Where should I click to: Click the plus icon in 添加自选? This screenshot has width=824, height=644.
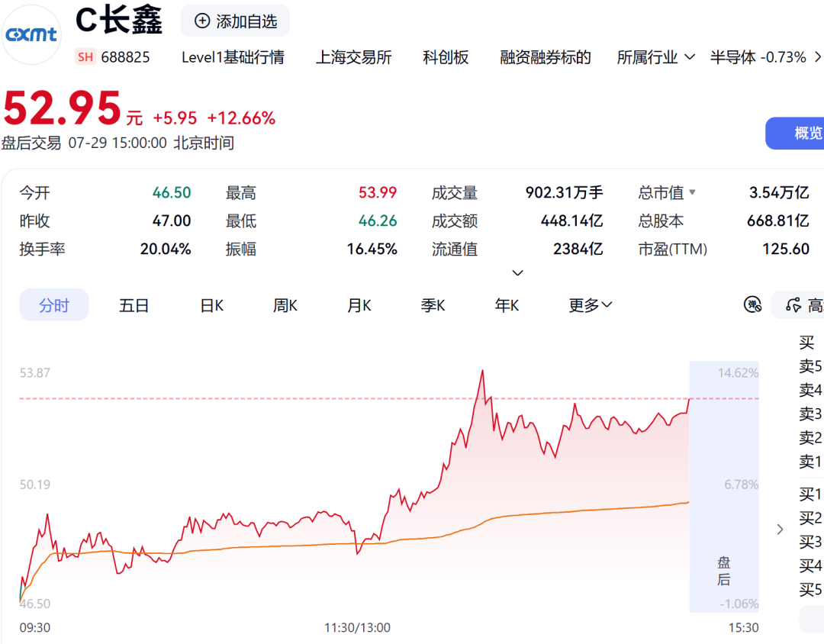tap(201, 21)
